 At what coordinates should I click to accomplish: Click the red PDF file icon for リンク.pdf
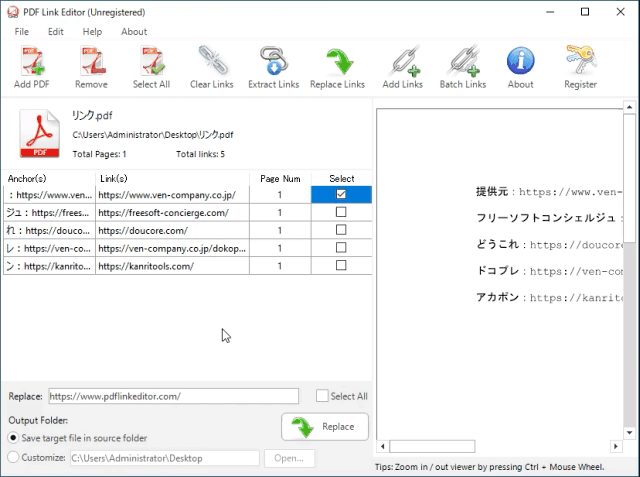click(x=40, y=133)
